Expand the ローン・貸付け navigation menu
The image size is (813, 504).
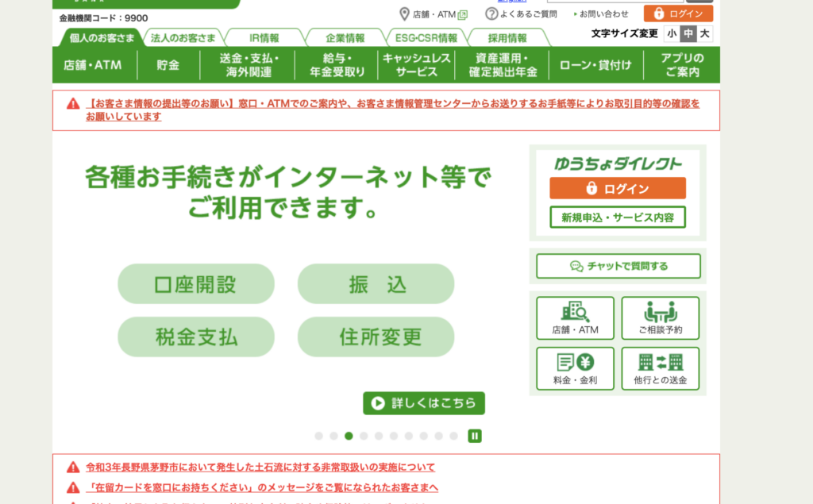595,65
